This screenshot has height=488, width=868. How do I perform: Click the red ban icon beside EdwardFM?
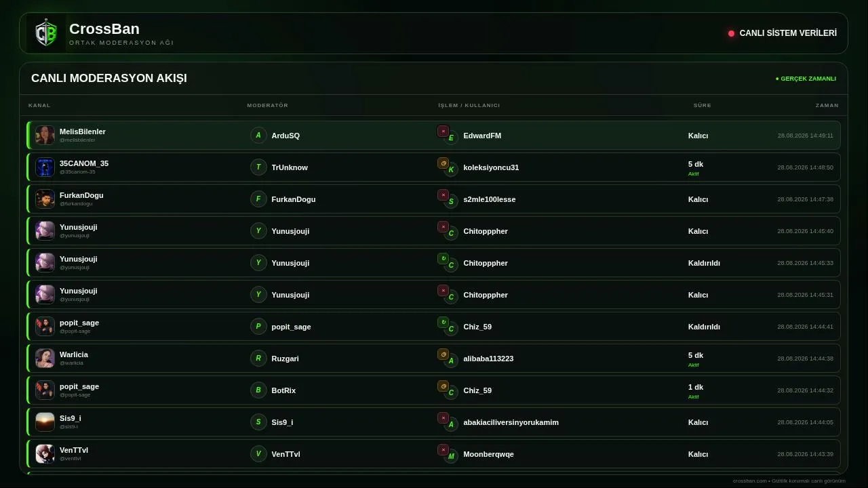pyautogui.click(x=443, y=131)
